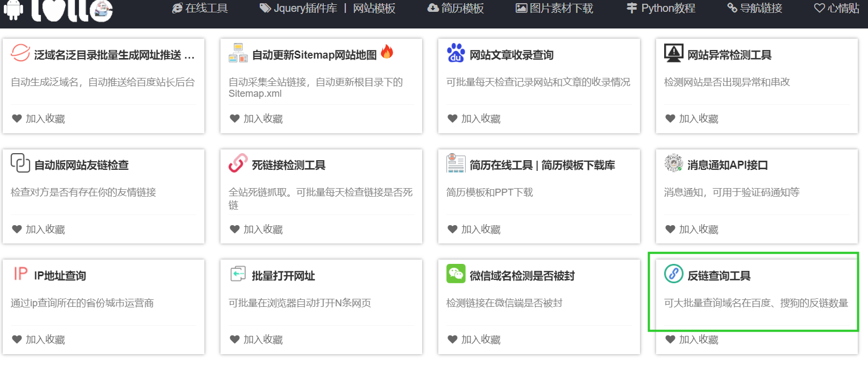Open the 简历模板 navigation item
The height and width of the screenshot is (366, 868).
click(456, 9)
